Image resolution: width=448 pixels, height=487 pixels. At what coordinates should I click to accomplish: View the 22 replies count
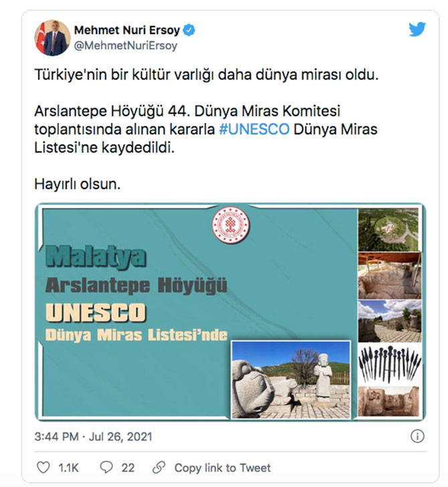(x=128, y=468)
